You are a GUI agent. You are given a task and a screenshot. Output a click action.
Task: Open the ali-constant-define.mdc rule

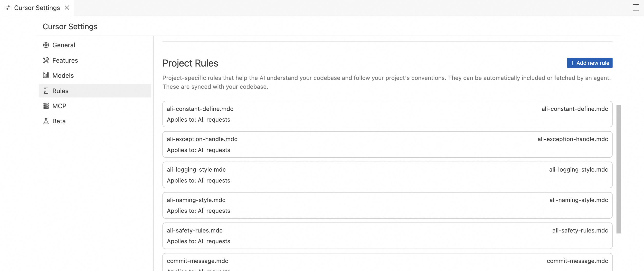click(200, 109)
